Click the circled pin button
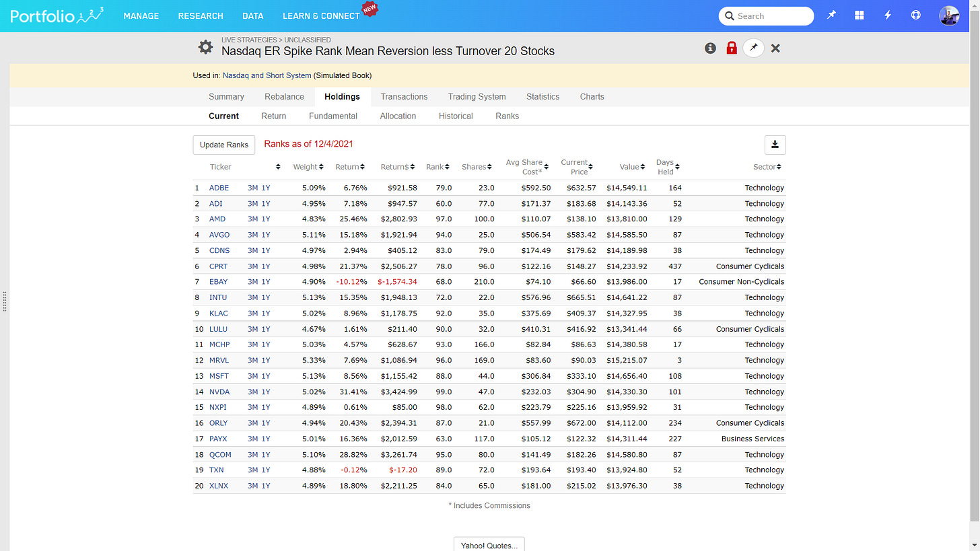 (x=754, y=48)
